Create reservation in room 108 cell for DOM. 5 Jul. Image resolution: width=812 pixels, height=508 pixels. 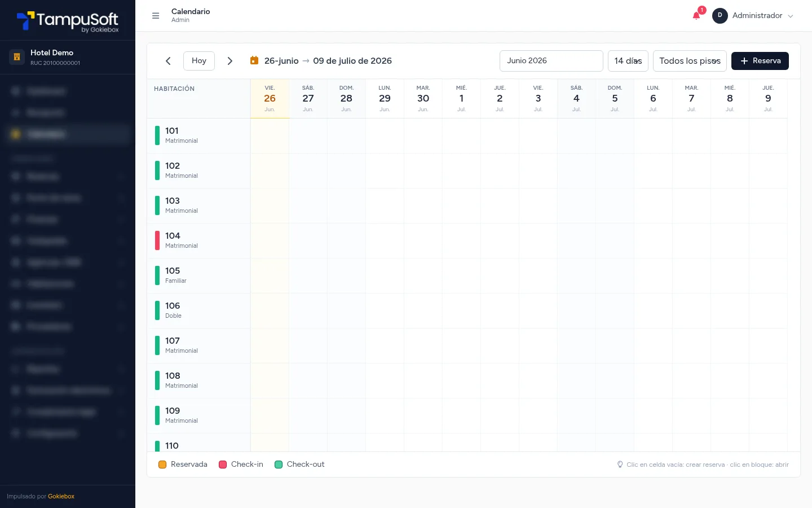pos(615,380)
